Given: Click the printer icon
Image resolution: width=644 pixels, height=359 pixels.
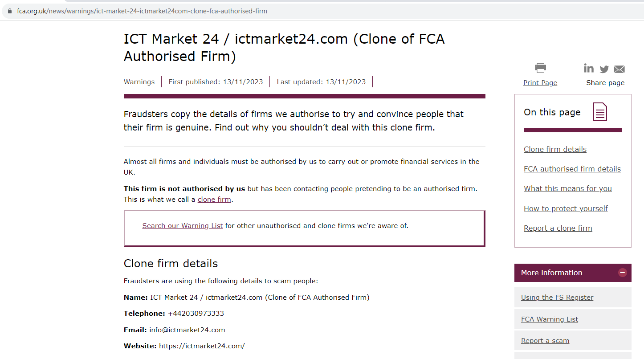Looking at the screenshot, I should click(540, 68).
